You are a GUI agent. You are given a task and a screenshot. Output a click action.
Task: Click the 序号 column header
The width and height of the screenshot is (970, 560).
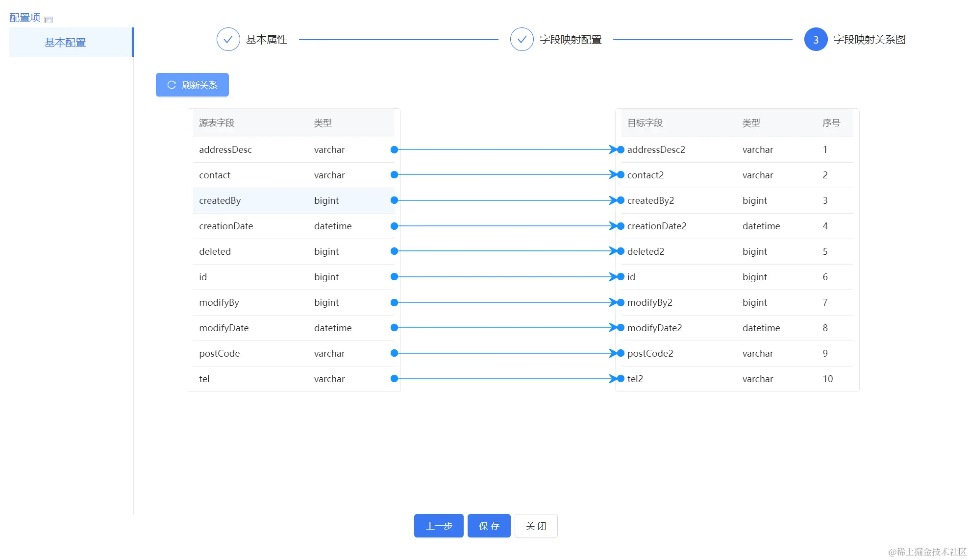831,123
